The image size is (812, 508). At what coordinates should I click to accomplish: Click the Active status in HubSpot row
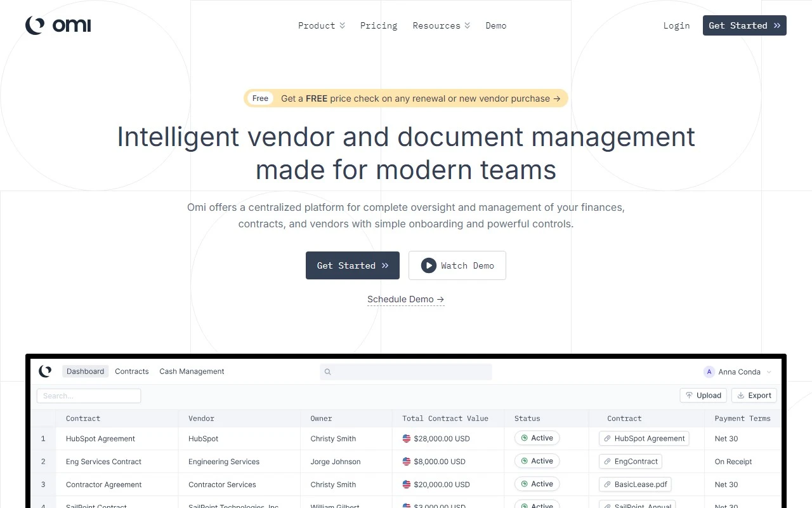[x=537, y=438]
